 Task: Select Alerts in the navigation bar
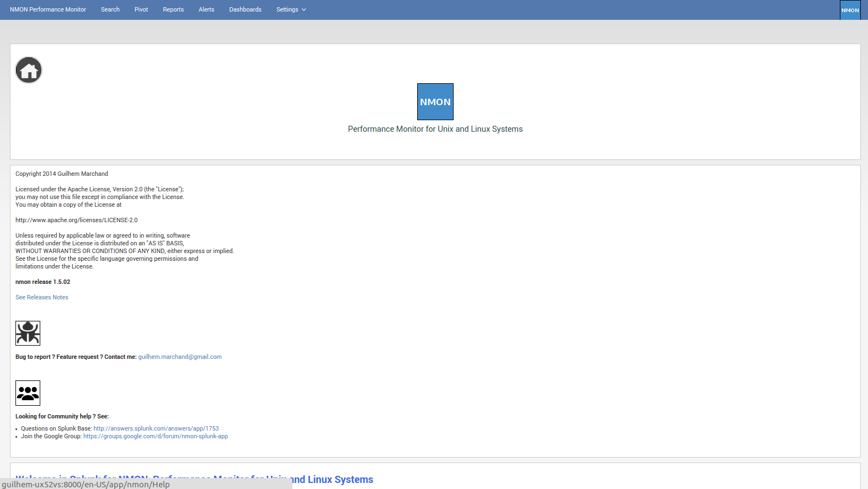click(206, 9)
